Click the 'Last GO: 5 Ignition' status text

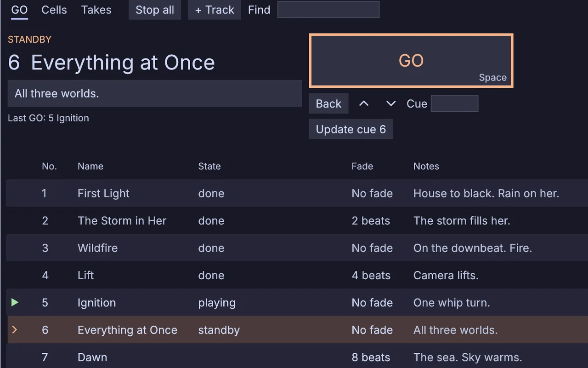(48, 118)
